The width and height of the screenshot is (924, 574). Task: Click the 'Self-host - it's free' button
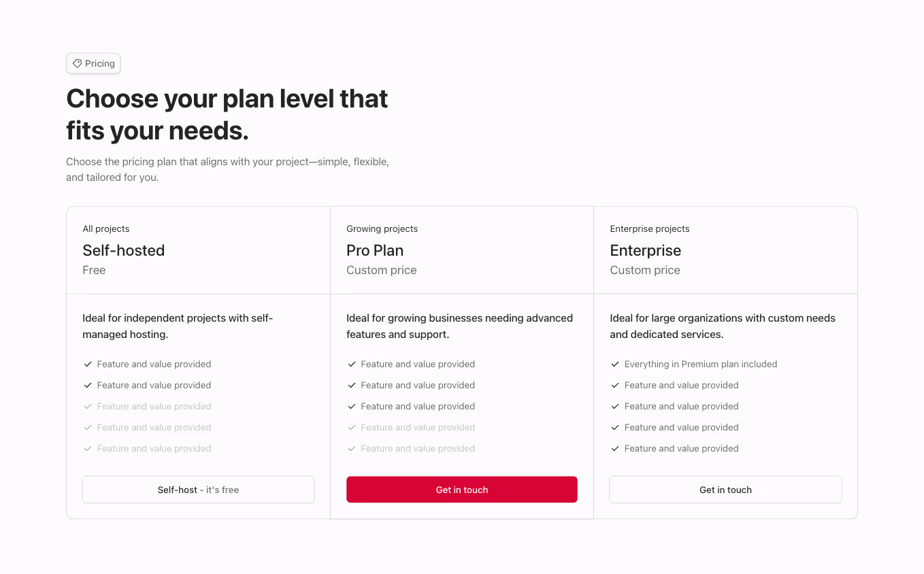(x=198, y=489)
